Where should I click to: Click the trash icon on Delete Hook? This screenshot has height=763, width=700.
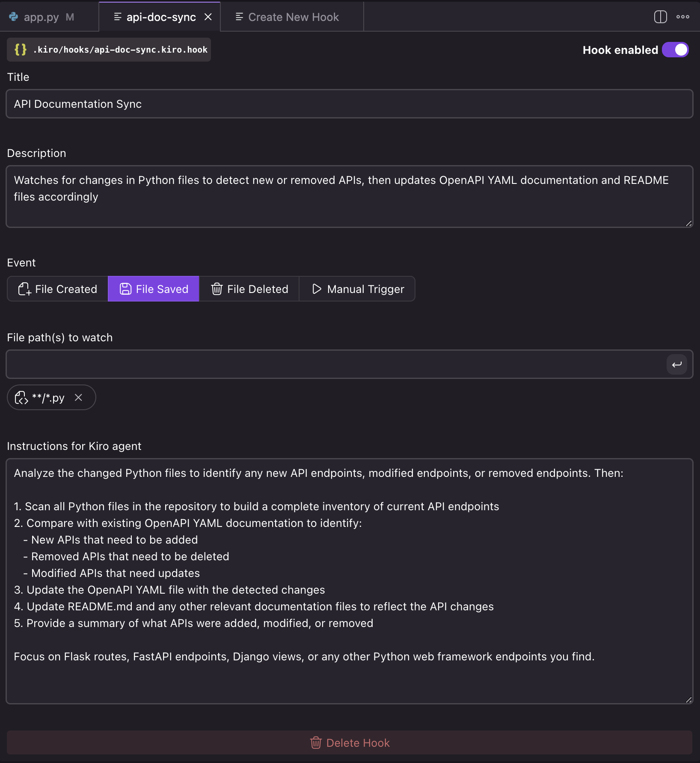click(316, 743)
